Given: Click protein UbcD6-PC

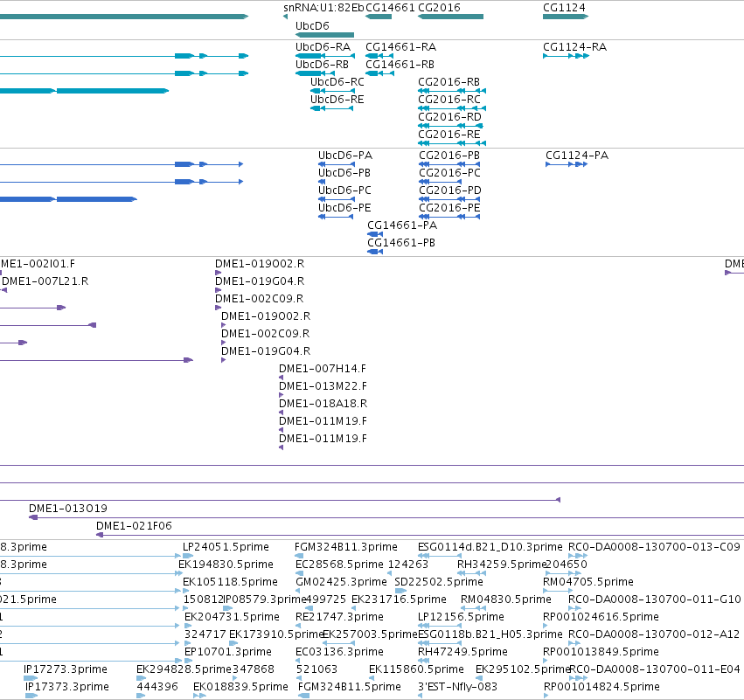Looking at the screenshot, I should pos(337,199).
